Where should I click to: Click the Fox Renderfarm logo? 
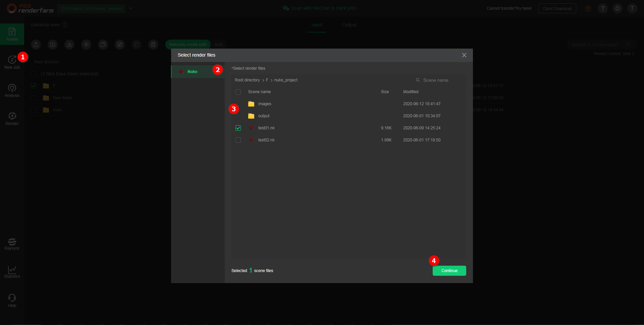[30, 8]
